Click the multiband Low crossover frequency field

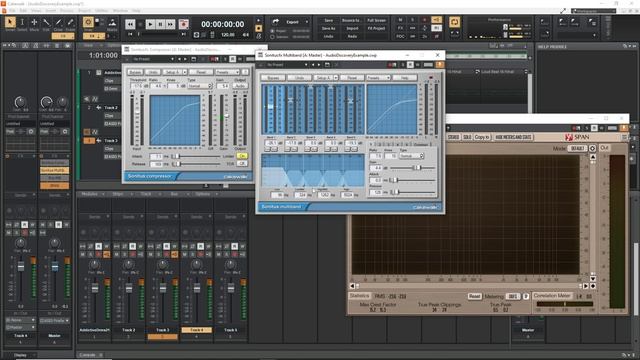click(277, 195)
